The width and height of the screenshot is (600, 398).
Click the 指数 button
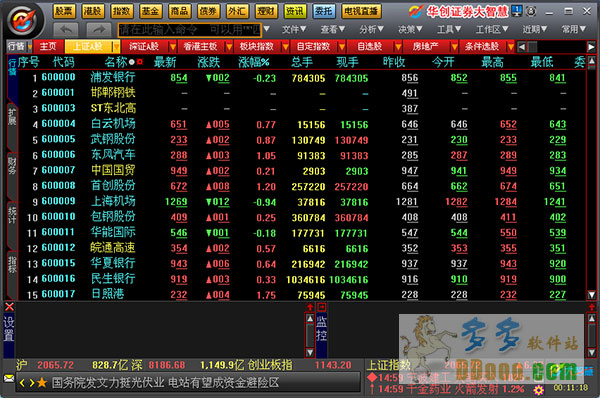(x=122, y=11)
